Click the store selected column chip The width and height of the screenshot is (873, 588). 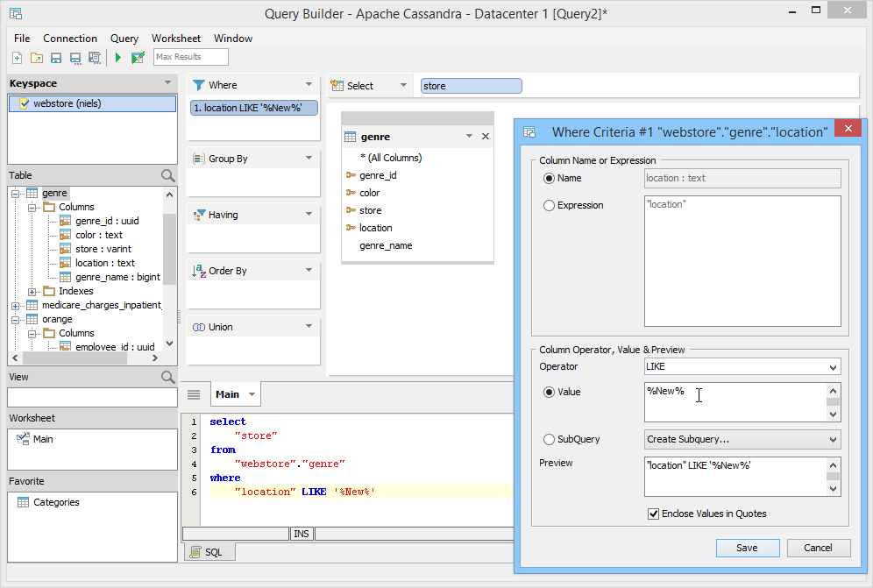click(471, 86)
